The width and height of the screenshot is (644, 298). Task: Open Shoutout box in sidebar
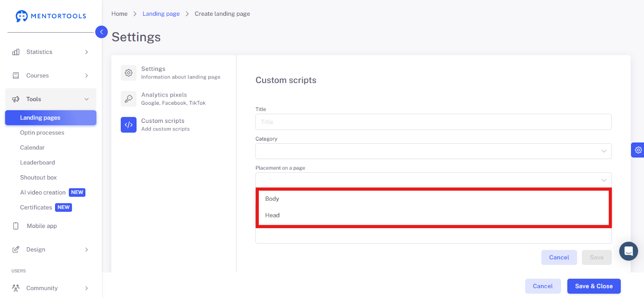tap(38, 177)
